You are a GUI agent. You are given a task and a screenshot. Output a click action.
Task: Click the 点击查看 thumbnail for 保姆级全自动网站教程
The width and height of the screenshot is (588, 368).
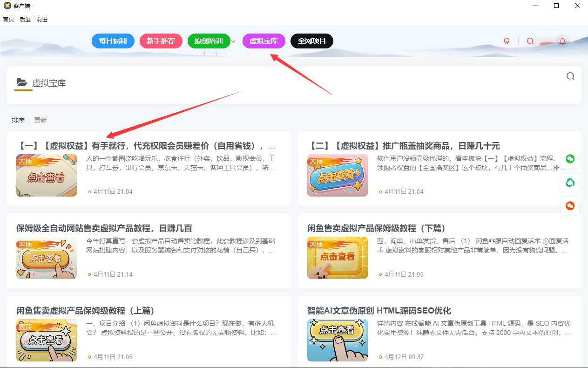[x=47, y=258]
